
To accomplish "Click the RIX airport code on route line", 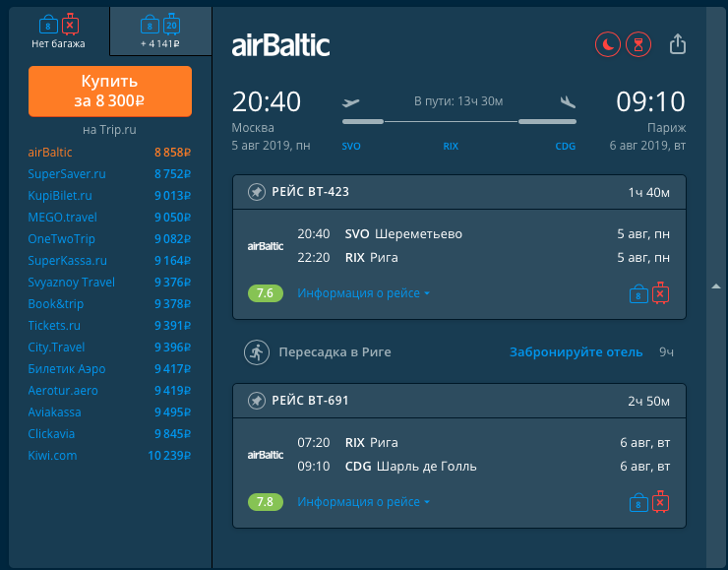I will (x=451, y=147).
